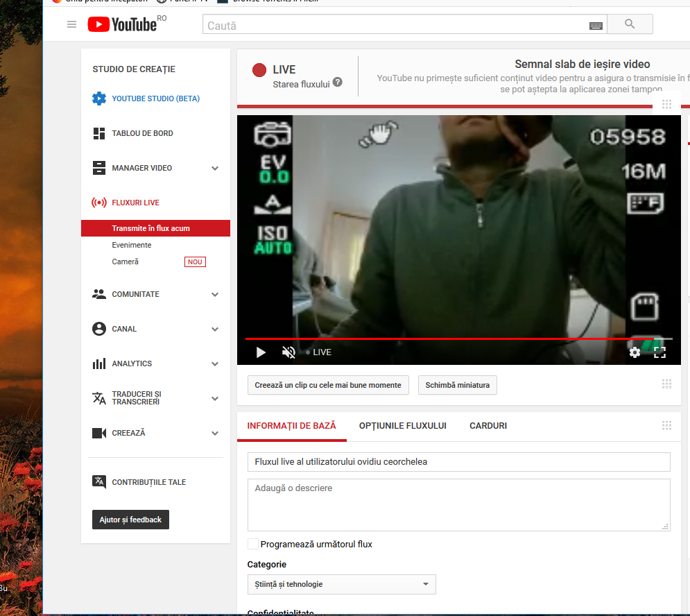Click the Fluxuri live menu label

135,203
